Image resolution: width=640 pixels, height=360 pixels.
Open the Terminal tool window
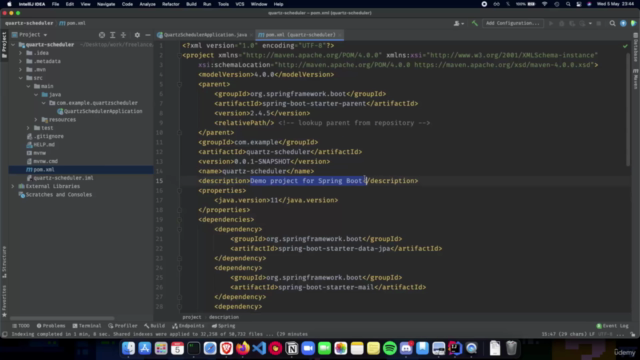pyautogui.click(x=87, y=326)
